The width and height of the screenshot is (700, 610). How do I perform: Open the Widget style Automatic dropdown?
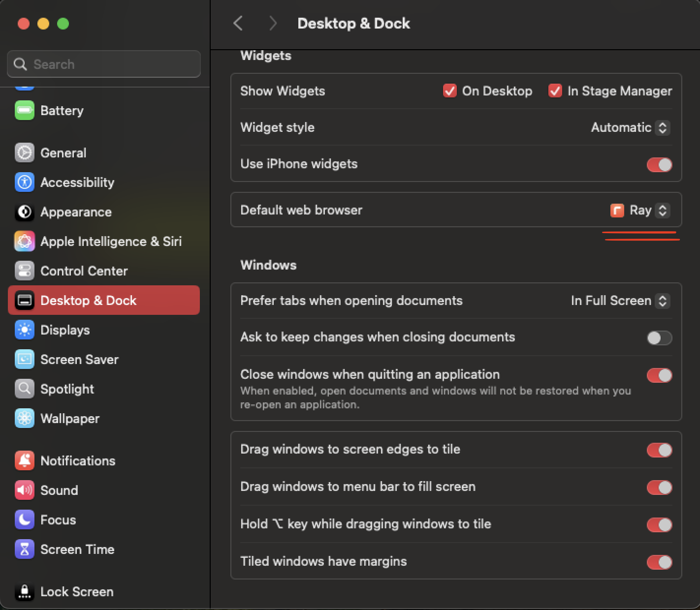click(631, 128)
